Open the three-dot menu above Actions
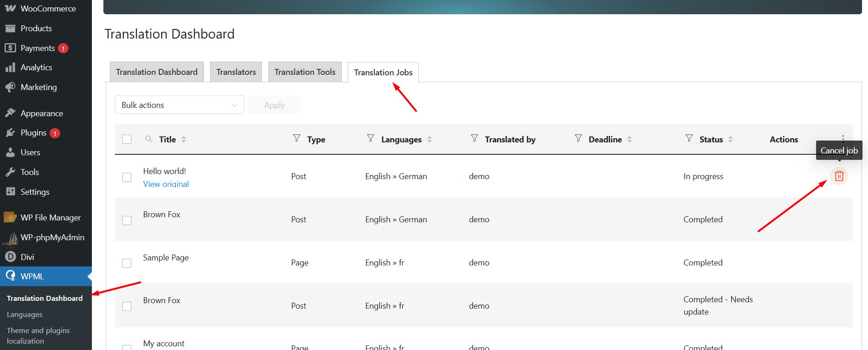 (843, 138)
